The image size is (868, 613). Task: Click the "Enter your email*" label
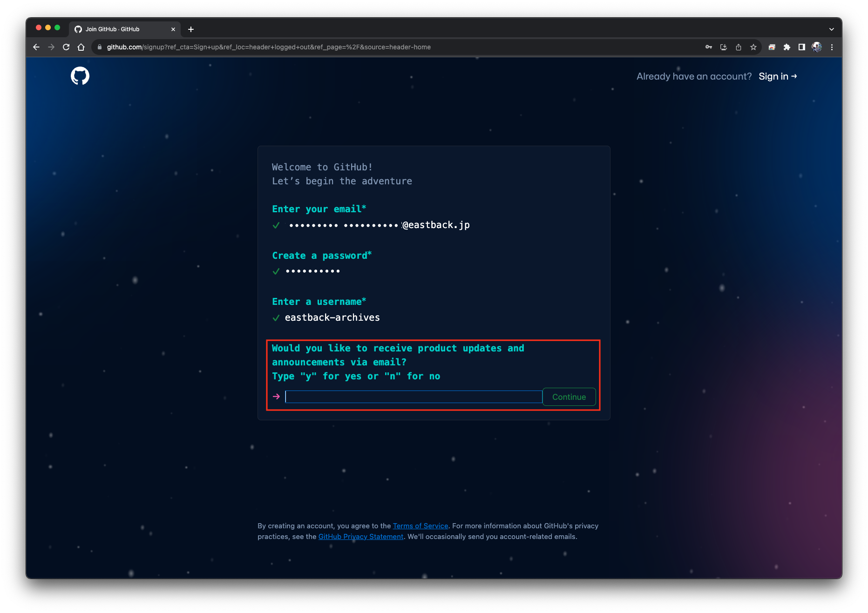click(319, 209)
